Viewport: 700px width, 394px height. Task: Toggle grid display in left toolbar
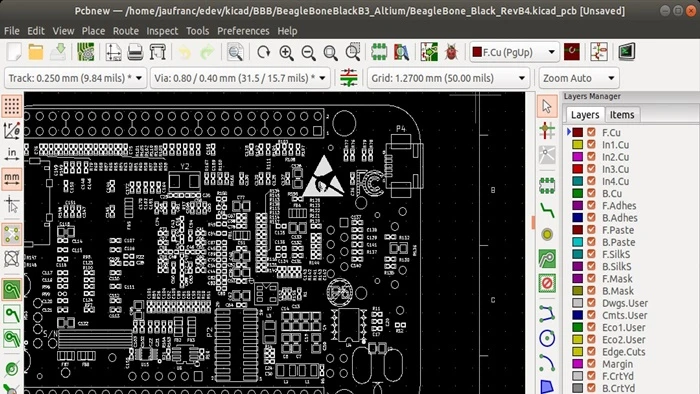[x=12, y=106]
